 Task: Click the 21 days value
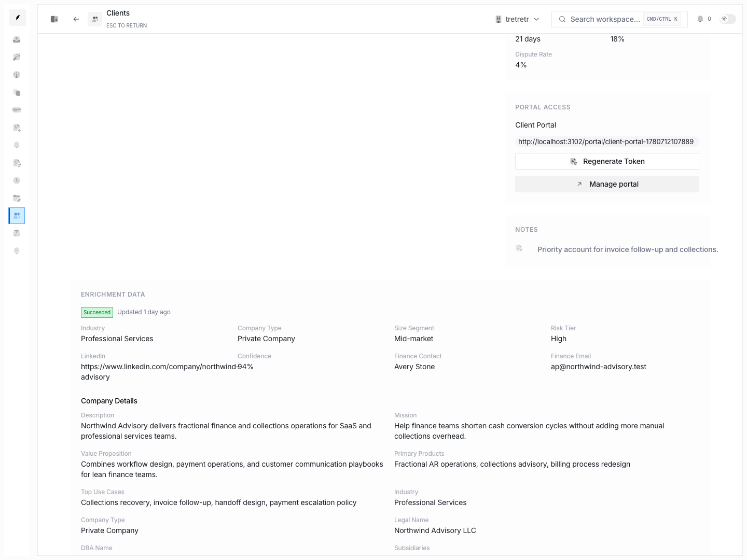click(528, 39)
